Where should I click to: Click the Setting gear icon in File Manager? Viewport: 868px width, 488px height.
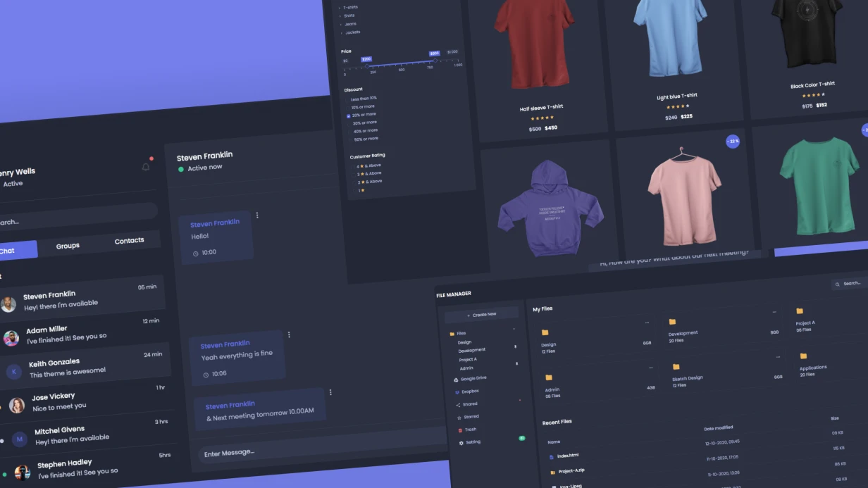(x=461, y=443)
